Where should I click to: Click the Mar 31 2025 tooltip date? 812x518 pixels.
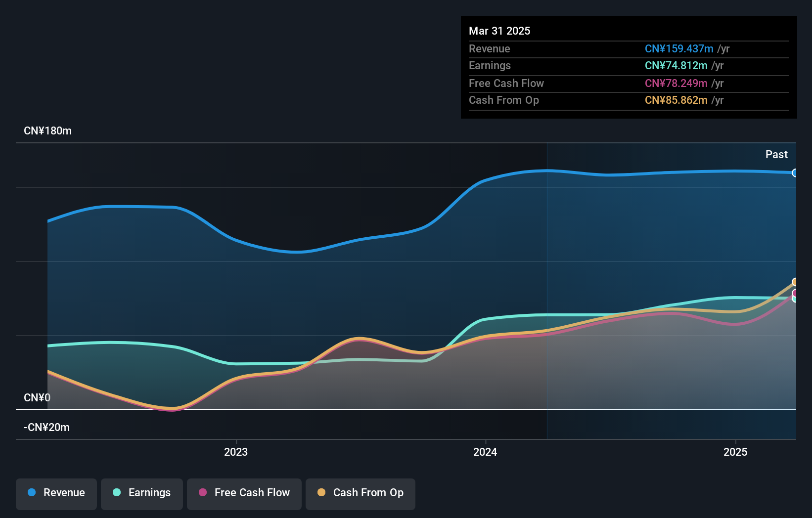click(x=499, y=31)
